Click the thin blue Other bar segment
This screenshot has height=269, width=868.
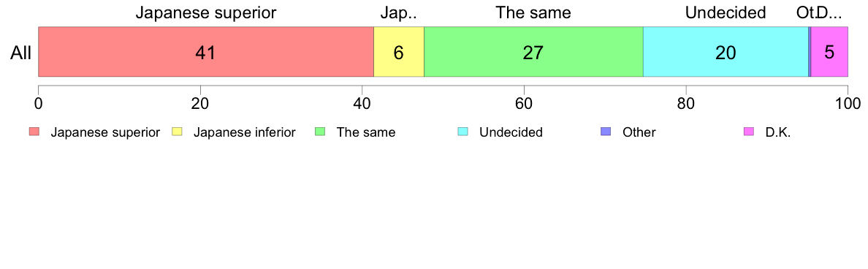point(810,51)
